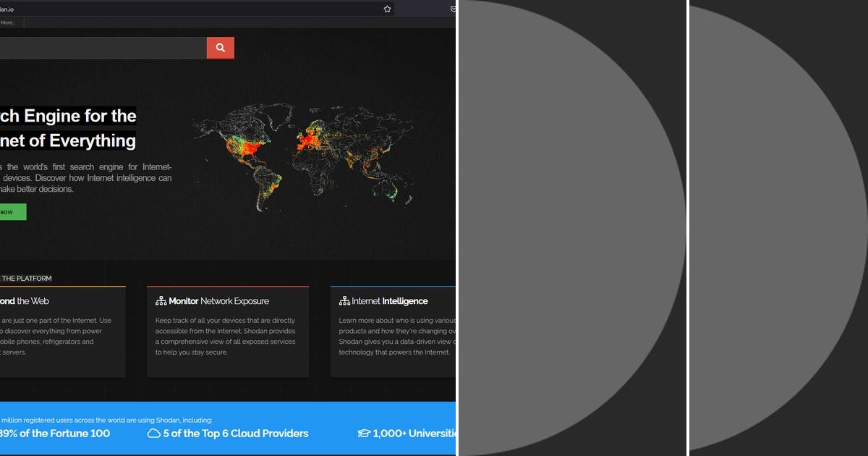Click the Internet Intelligence heading
The height and width of the screenshot is (456, 868).
(x=388, y=300)
